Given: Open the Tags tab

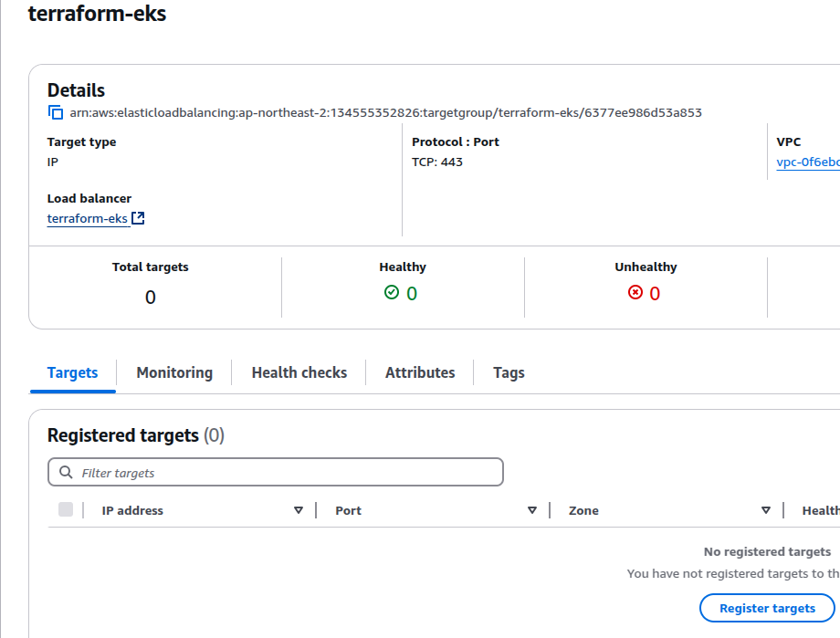Looking at the screenshot, I should 509,372.
